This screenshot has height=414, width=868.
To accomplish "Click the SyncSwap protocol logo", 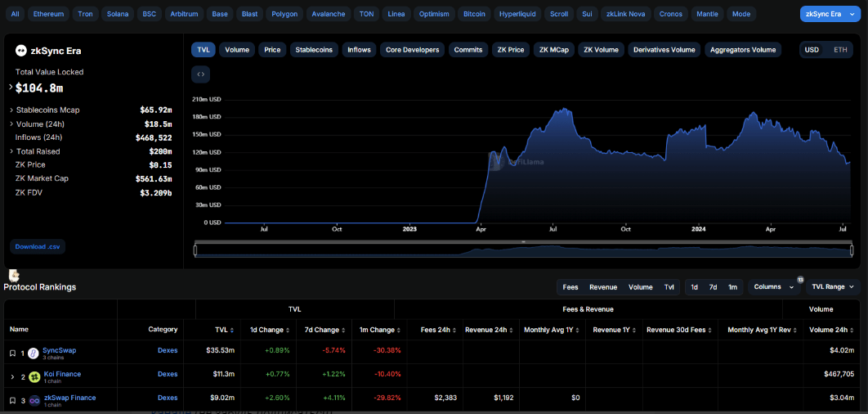I will tap(34, 353).
